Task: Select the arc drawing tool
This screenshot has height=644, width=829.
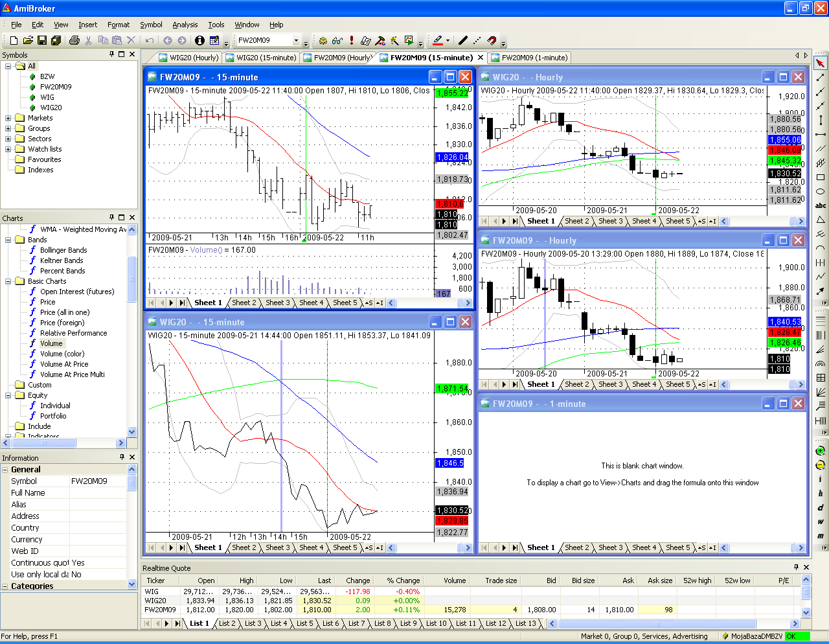Action: (821, 248)
